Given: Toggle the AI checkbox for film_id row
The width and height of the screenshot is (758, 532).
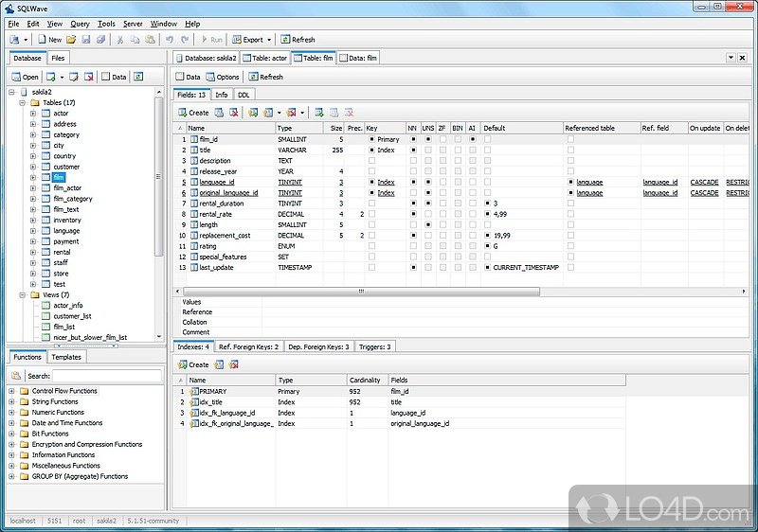Looking at the screenshot, I should point(472,139).
